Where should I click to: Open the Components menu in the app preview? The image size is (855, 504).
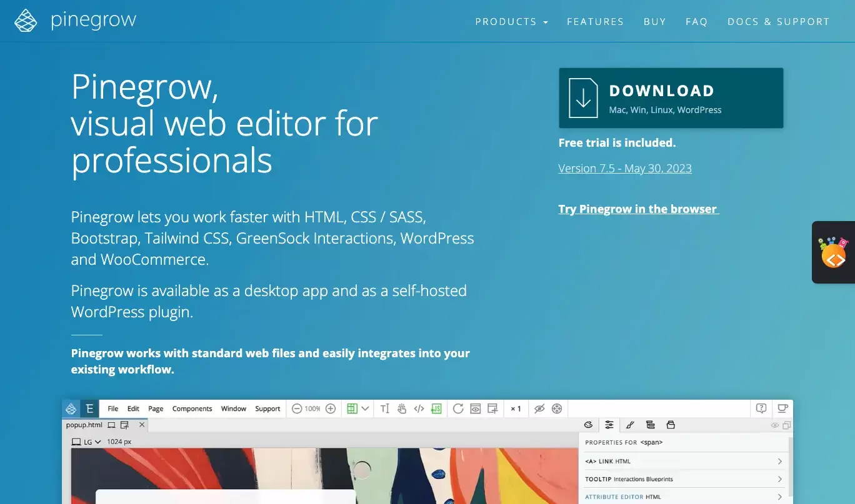192,408
